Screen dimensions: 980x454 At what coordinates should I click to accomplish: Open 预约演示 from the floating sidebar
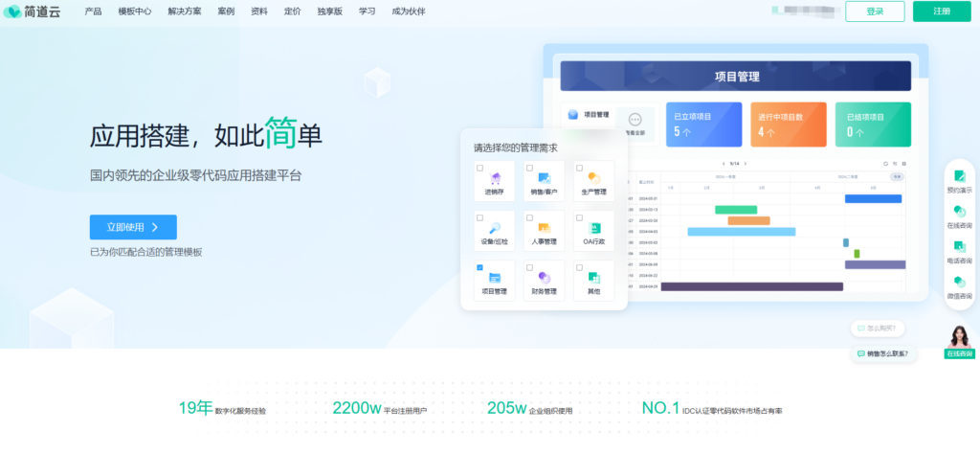pos(959,176)
